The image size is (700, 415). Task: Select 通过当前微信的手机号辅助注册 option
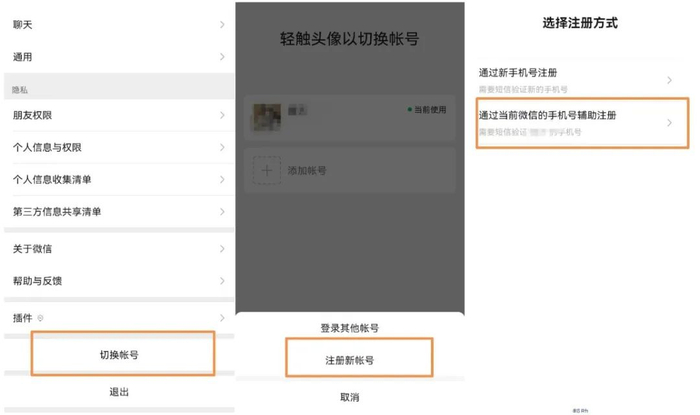[x=583, y=123]
